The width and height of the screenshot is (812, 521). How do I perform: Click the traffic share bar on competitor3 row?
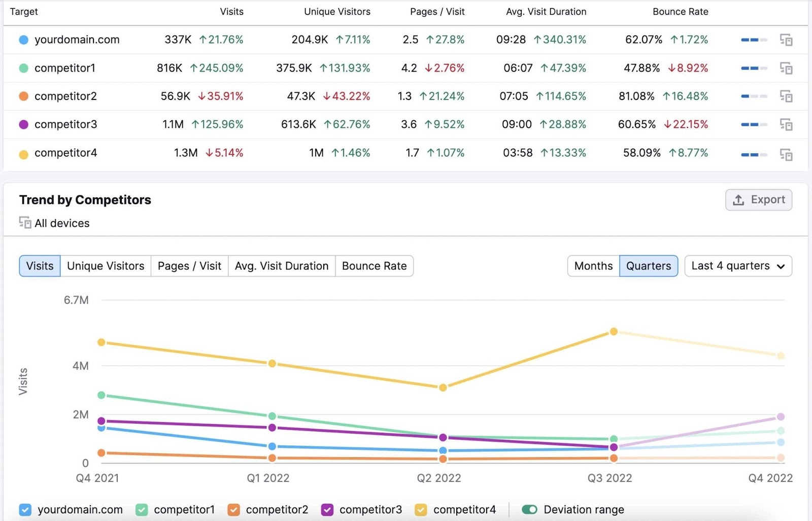click(x=753, y=124)
